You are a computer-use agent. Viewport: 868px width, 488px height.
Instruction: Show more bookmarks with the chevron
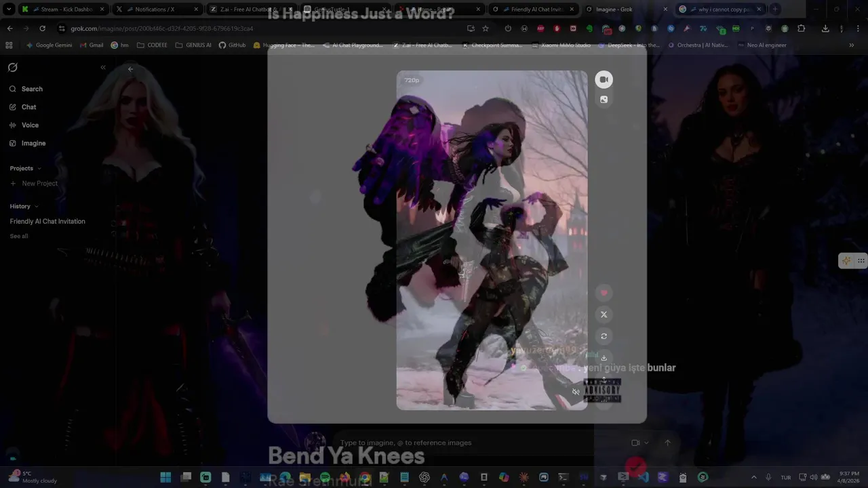[851, 45]
